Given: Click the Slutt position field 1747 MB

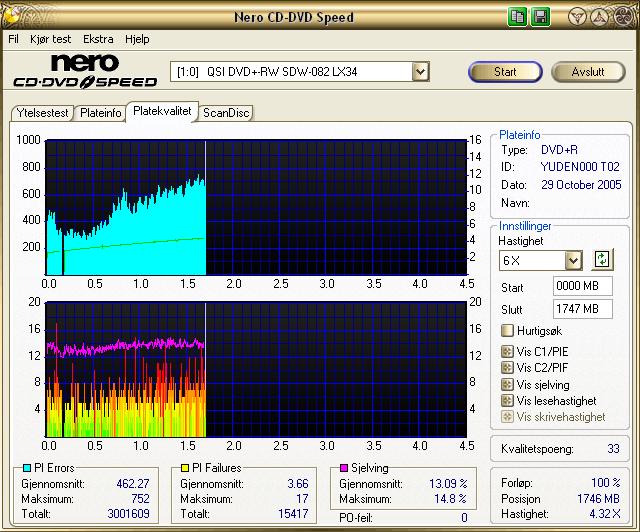Looking at the screenshot, I should click(582, 309).
